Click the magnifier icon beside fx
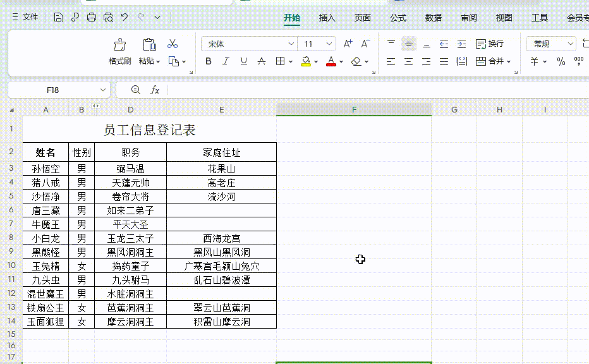This screenshot has width=589, height=364. click(136, 90)
